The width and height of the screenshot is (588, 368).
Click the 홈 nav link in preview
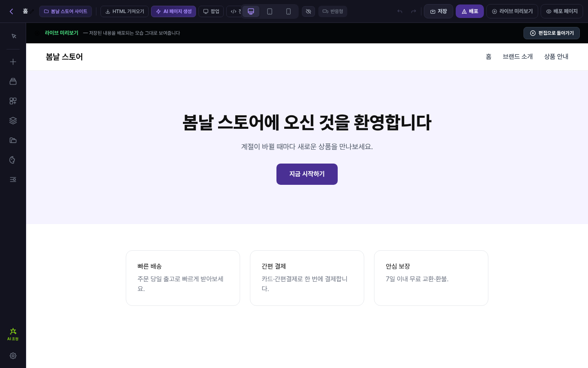coord(488,57)
